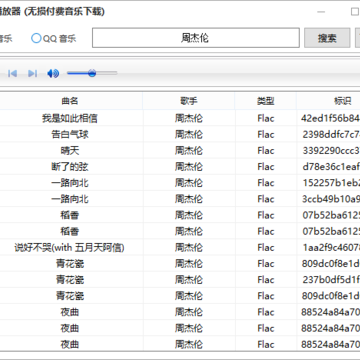This screenshot has width=360, height=360.
Task: Click the identifier starting 237b0df5d1f
Action: point(331,280)
